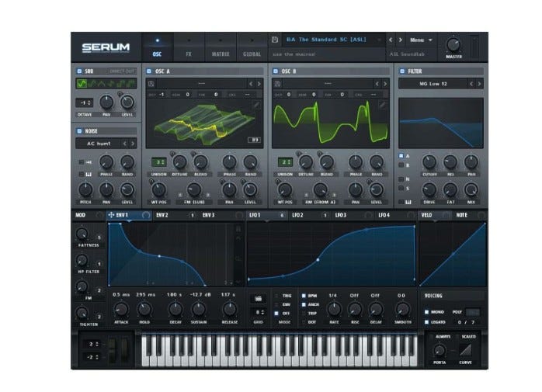Click the pitch bend wheel
Viewport: 542px width, 392px height.
click(x=113, y=351)
